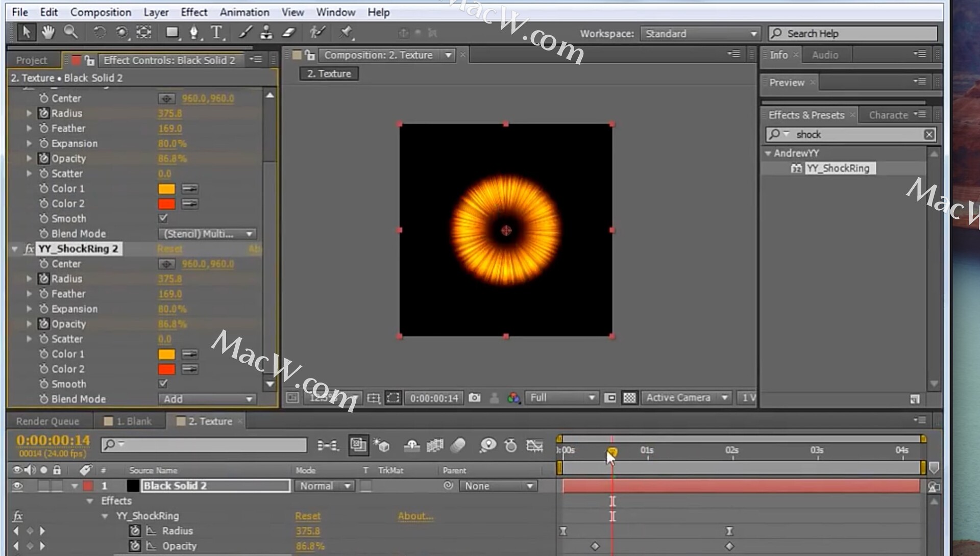Select the Rectangle shape tool
Screen dimensions: 980x556
pos(172,33)
